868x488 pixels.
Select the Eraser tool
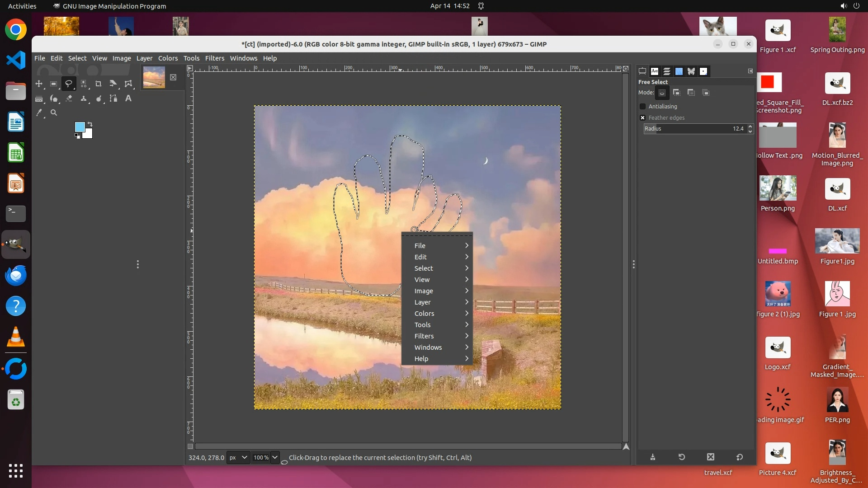(69, 99)
